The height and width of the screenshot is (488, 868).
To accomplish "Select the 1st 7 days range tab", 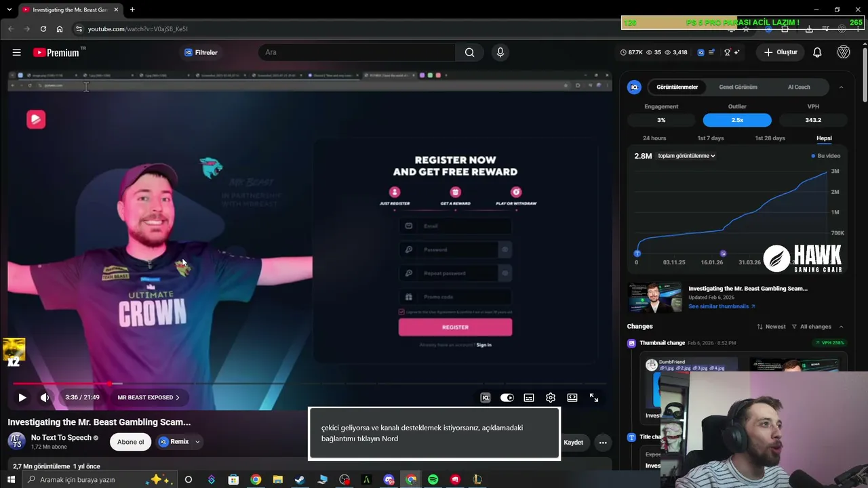I will (x=711, y=138).
